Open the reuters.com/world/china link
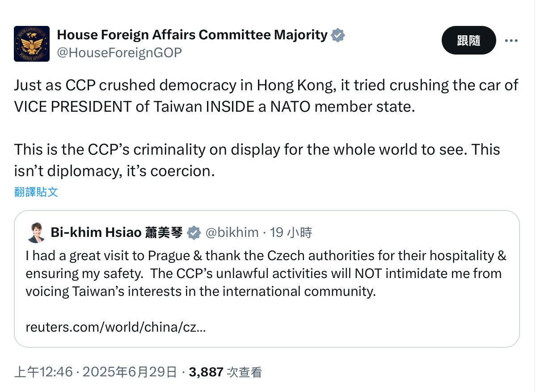 (x=116, y=327)
